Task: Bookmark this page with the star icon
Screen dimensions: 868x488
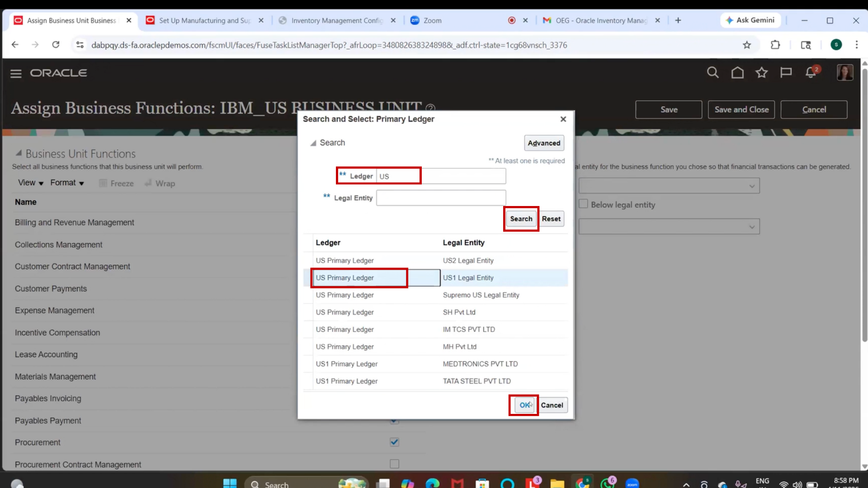Action: coord(747,45)
